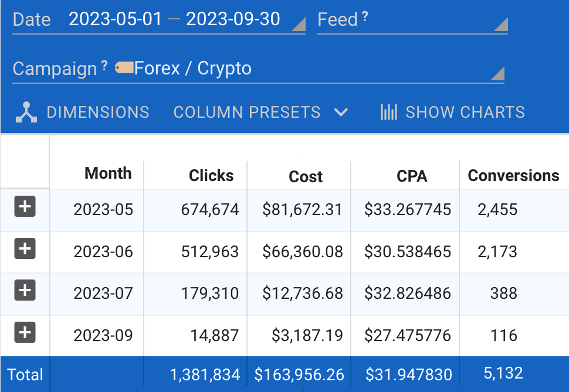
Task: Click the Forex / Crypto tag icon
Action: [124, 68]
